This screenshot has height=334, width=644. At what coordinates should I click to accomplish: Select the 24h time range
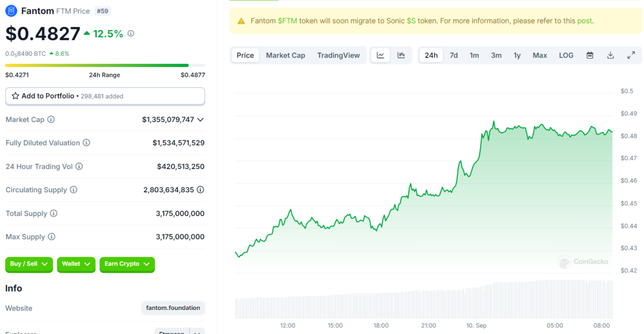(431, 55)
